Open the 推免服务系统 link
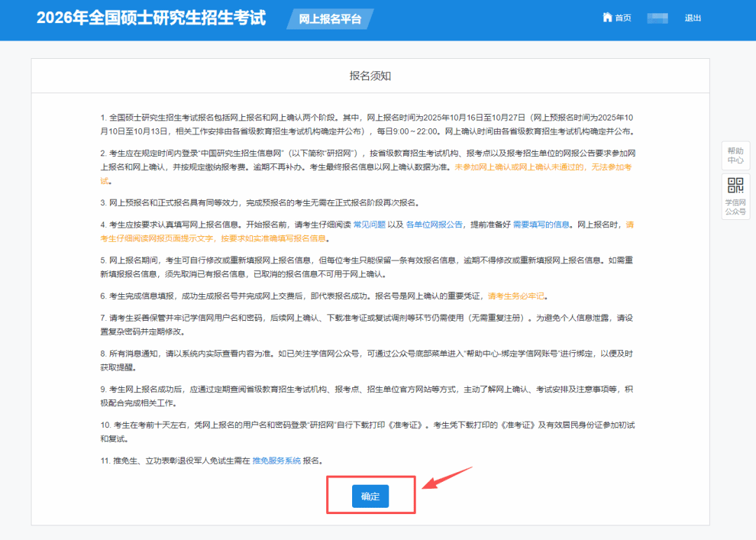Viewport: 756px width, 540px height. [276, 460]
